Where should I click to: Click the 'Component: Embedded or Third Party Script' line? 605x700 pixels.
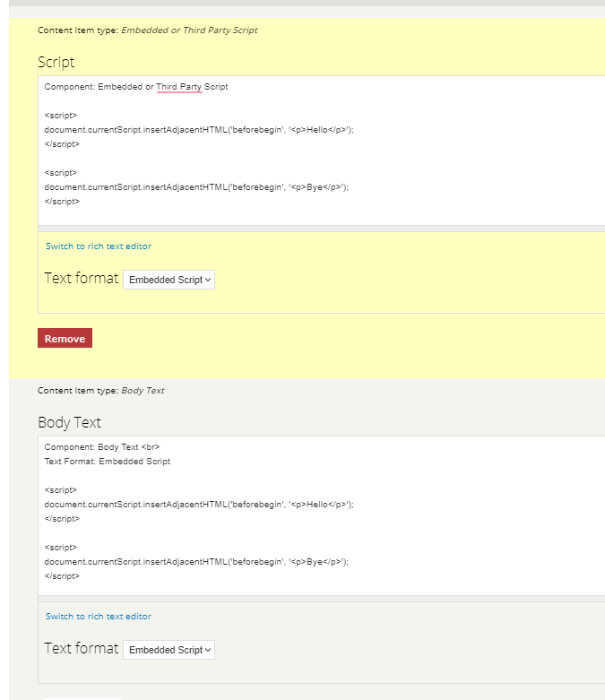136,87
